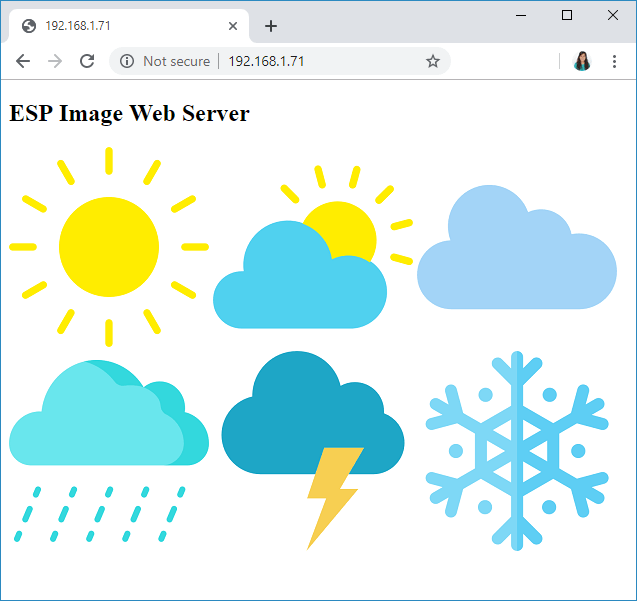This screenshot has width=637, height=601.
Task: Click the forward navigation arrow
Action: click(x=55, y=61)
